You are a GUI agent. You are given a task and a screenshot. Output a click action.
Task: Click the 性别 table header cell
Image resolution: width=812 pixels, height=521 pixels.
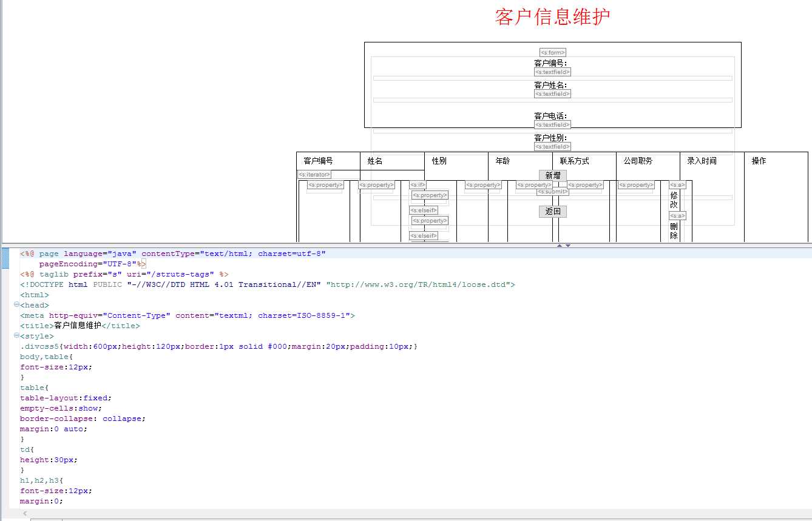pyautogui.click(x=456, y=161)
